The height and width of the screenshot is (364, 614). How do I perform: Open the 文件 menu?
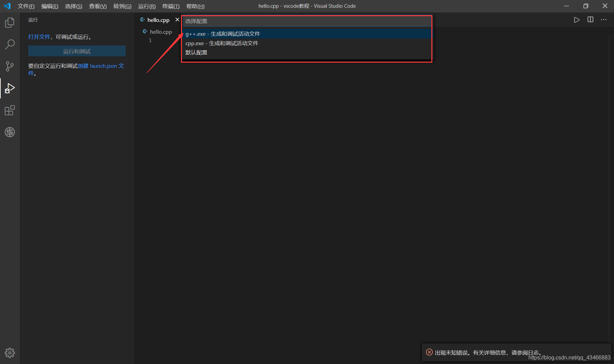coord(26,6)
